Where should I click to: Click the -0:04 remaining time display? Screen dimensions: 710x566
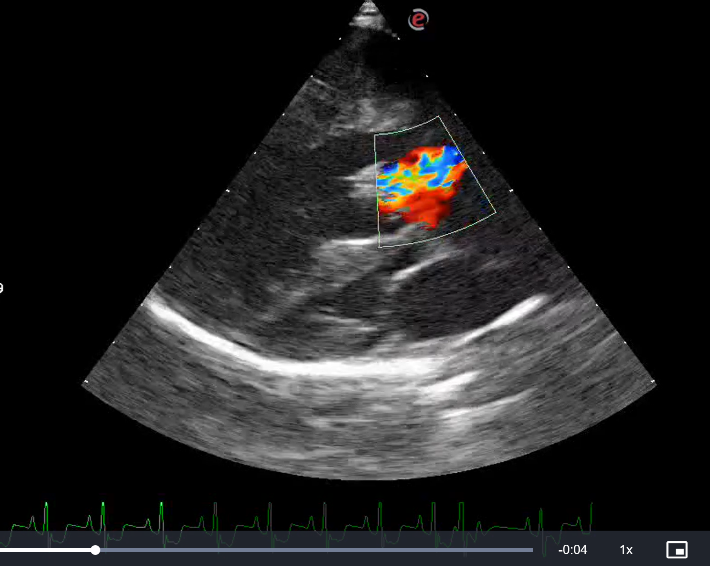pos(572,550)
